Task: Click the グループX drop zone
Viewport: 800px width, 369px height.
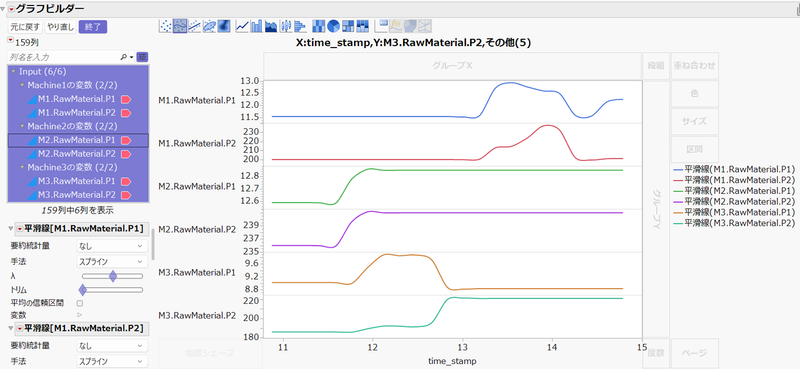Action: [452, 66]
